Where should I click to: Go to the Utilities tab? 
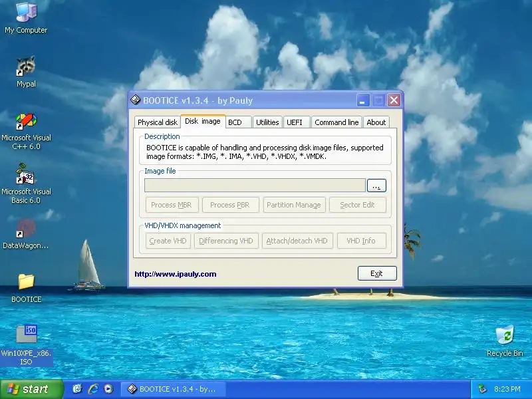(267, 122)
